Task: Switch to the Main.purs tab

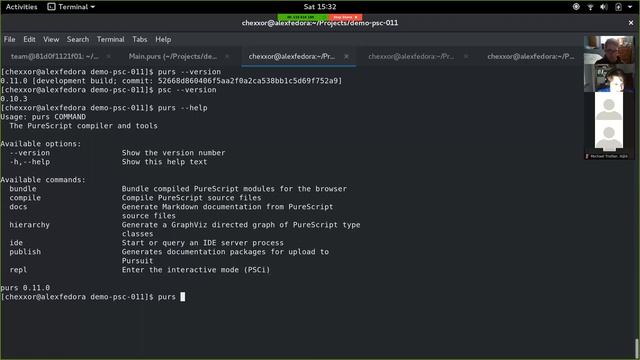Action: (x=173, y=56)
